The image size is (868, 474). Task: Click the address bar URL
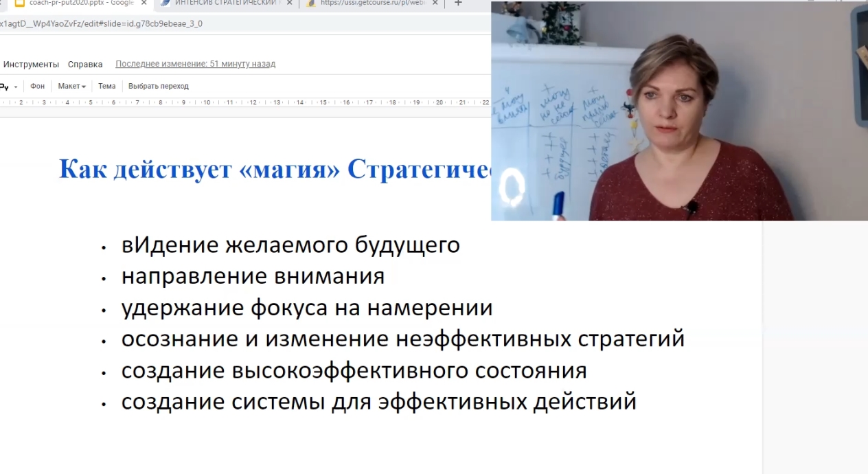[x=103, y=23]
